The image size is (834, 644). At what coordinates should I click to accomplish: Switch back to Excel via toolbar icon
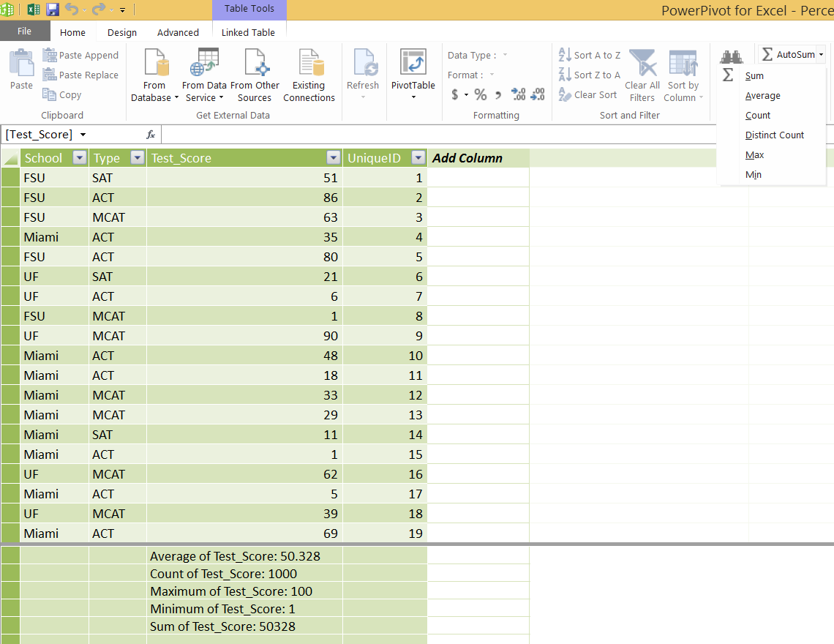[33, 8]
